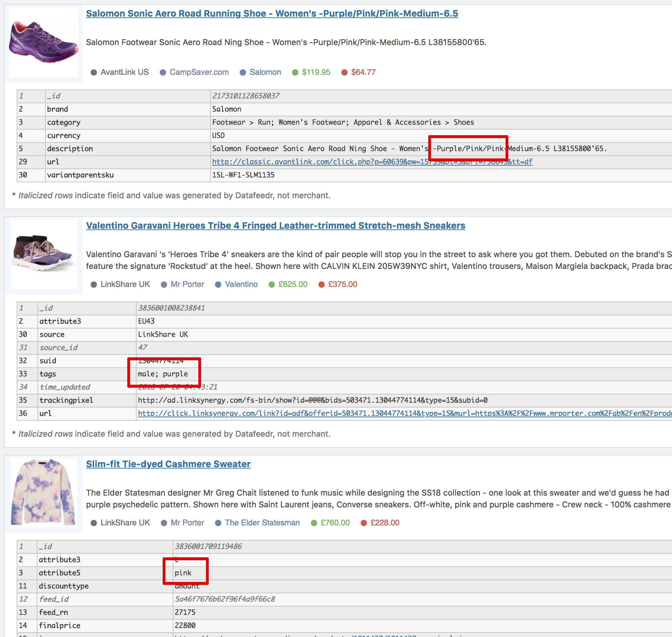Click the Mr Porter label under the sweater

click(x=187, y=523)
